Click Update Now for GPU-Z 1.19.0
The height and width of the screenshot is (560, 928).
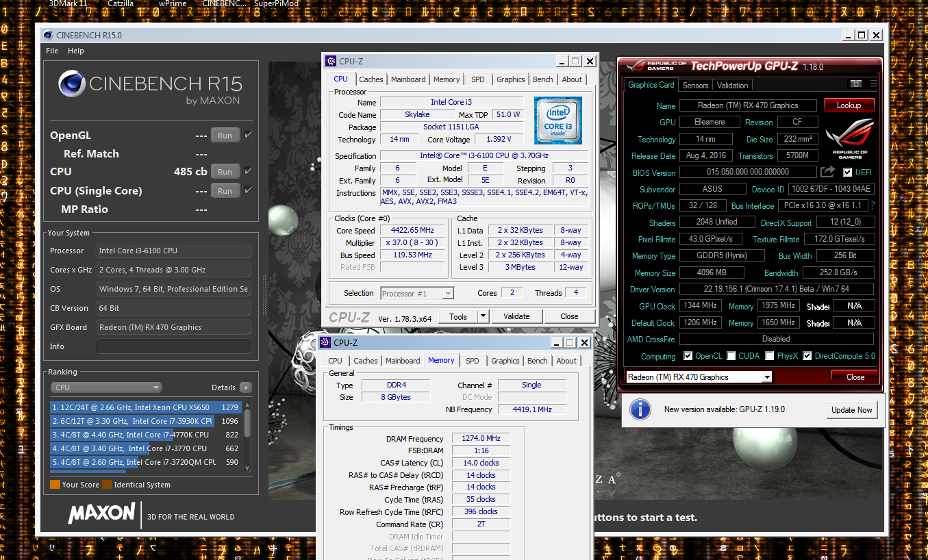(852, 410)
